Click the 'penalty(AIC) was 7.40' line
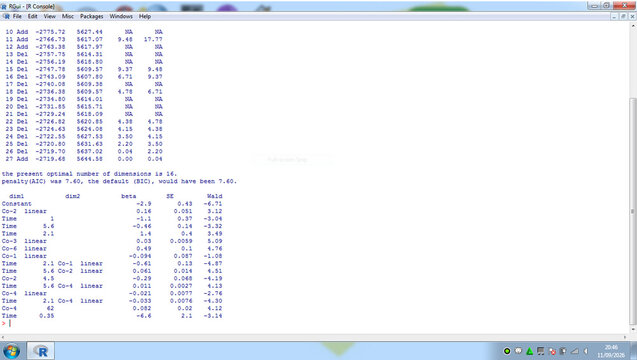Image resolution: width=637 pixels, height=360 pixels. click(119, 181)
